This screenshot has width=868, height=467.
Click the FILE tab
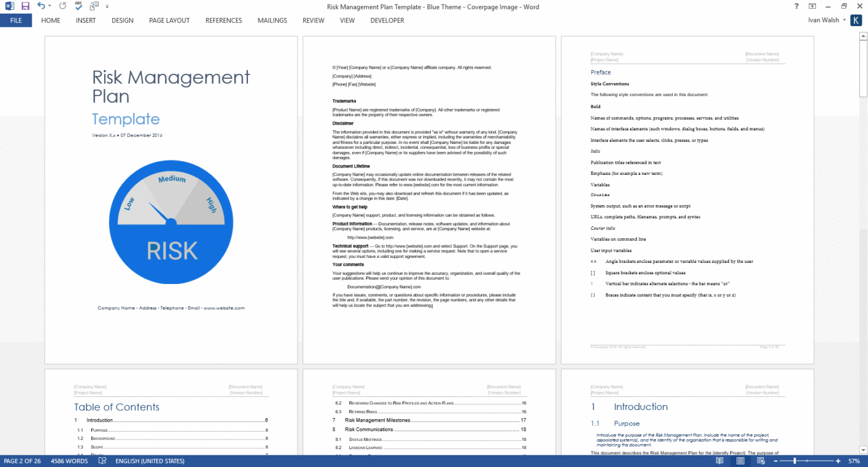15,20
